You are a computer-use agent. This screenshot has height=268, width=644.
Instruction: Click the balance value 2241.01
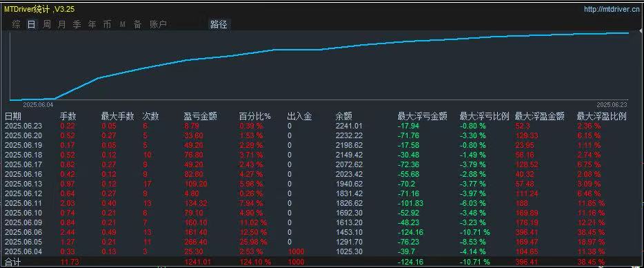[349, 126]
